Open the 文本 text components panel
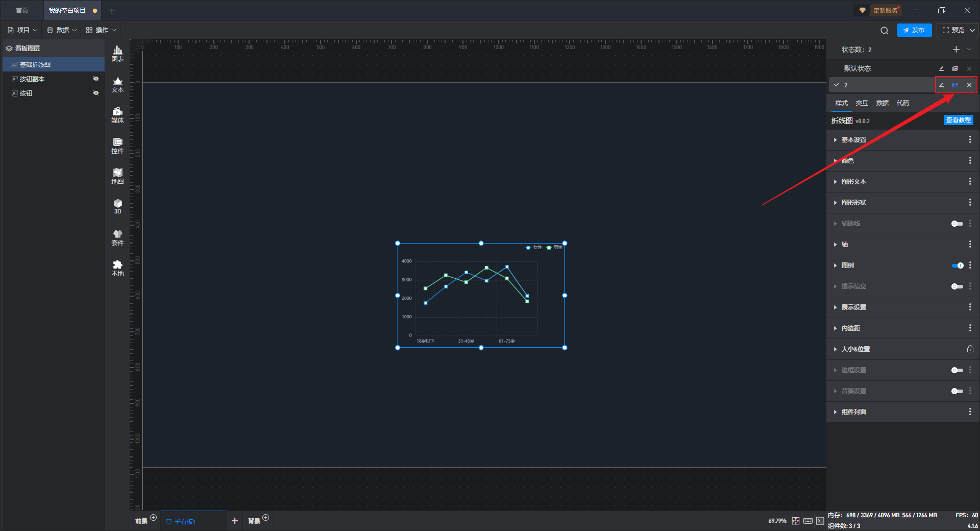 [x=117, y=84]
